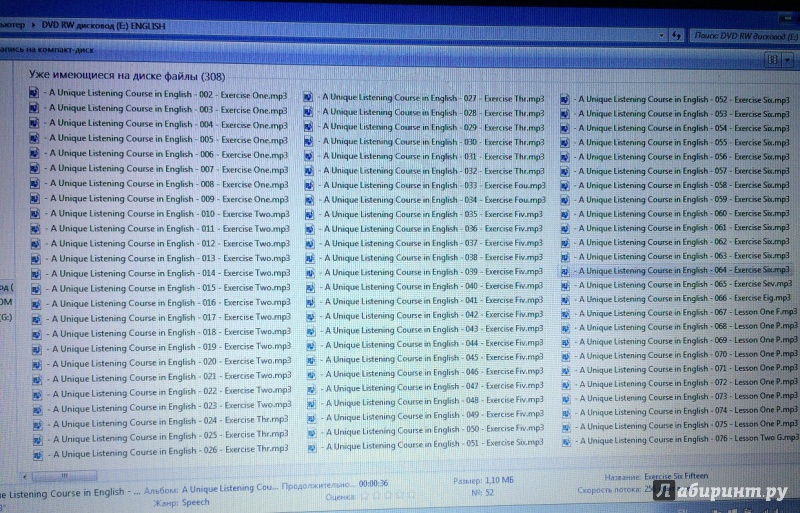800x513 pixels.
Task: Select file name '018 - Exercise Two.mp3'
Action: pyautogui.click(x=171, y=333)
